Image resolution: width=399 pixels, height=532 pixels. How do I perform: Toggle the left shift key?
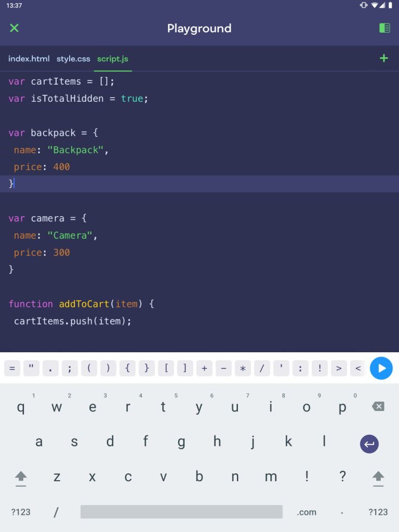click(x=21, y=477)
